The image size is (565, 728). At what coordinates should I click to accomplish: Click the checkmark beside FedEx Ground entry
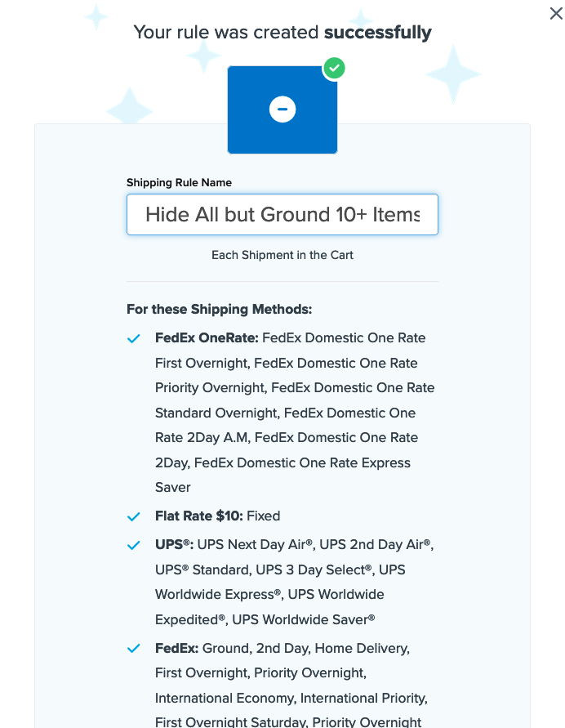134,649
